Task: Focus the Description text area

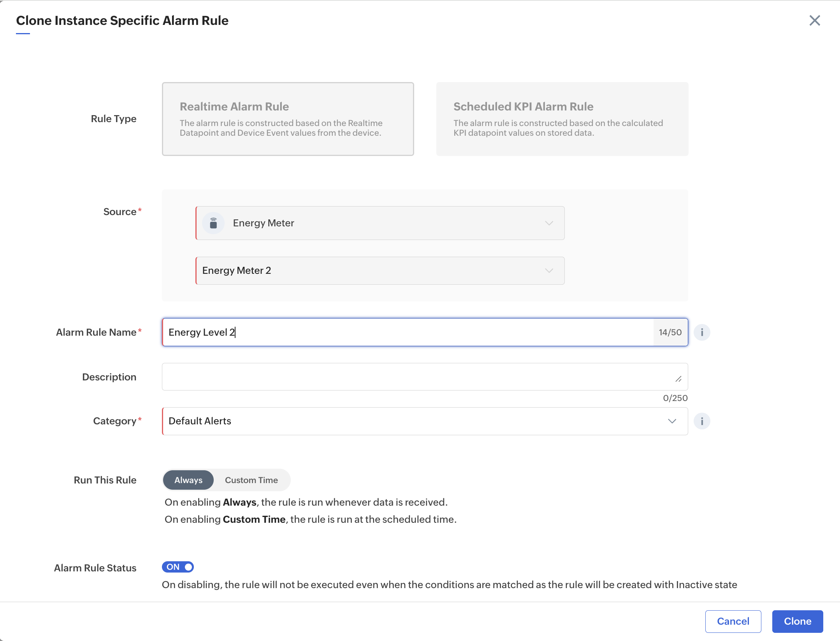Action: (x=416, y=377)
